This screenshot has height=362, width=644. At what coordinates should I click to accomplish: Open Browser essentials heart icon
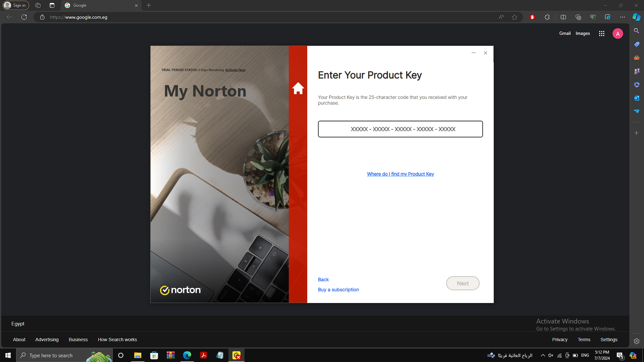click(x=593, y=17)
